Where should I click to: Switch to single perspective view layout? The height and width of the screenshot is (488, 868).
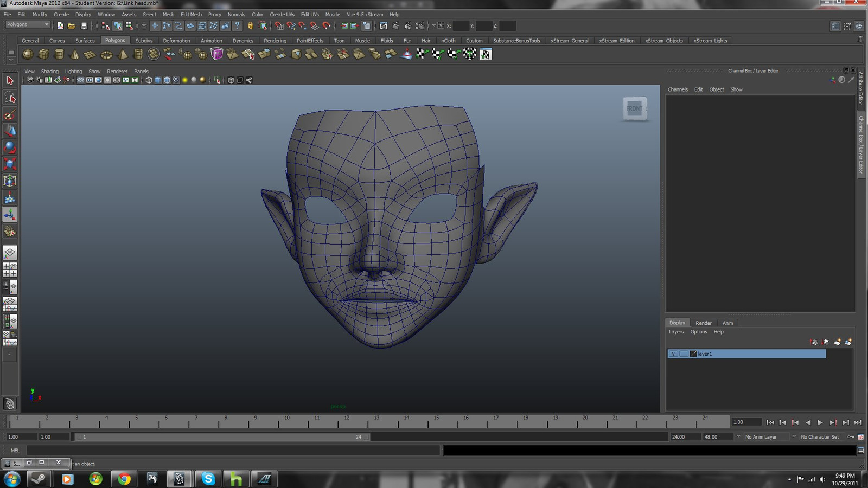[x=10, y=253]
